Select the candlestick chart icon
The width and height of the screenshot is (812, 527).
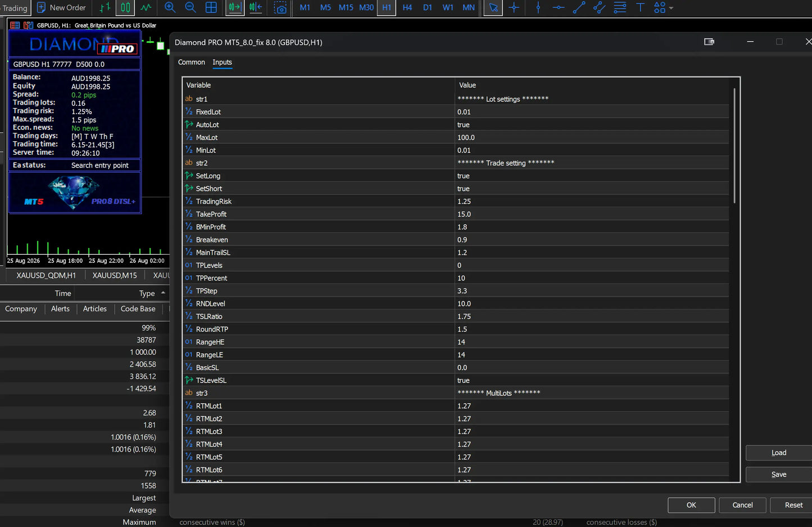coord(125,8)
